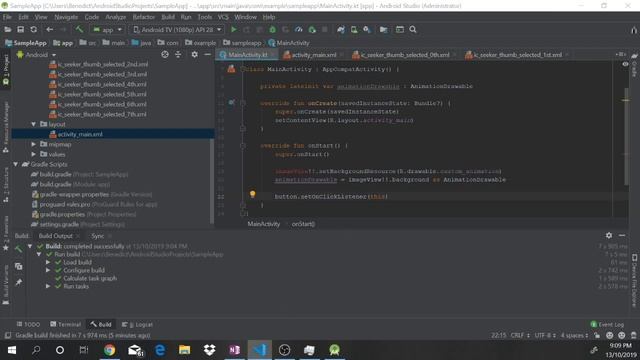
Task: Open the TODO tool window
Action: click(28, 324)
